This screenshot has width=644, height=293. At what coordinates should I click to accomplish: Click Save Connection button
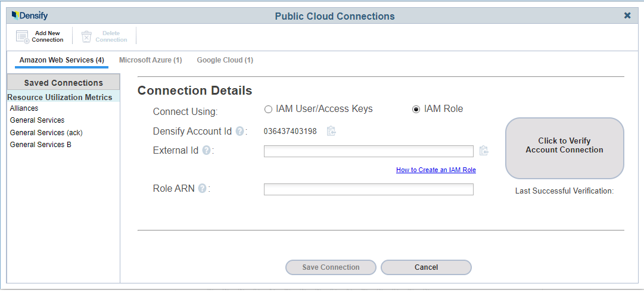tap(331, 267)
